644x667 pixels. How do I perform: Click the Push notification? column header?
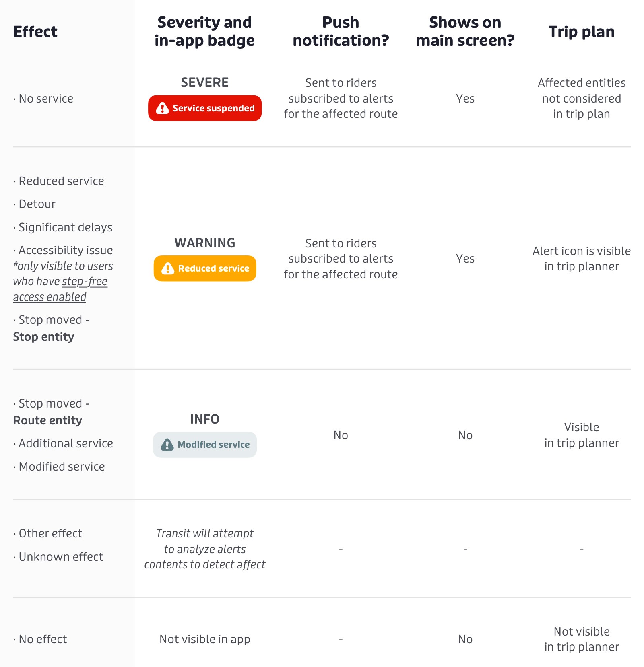click(x=341, y=31)
